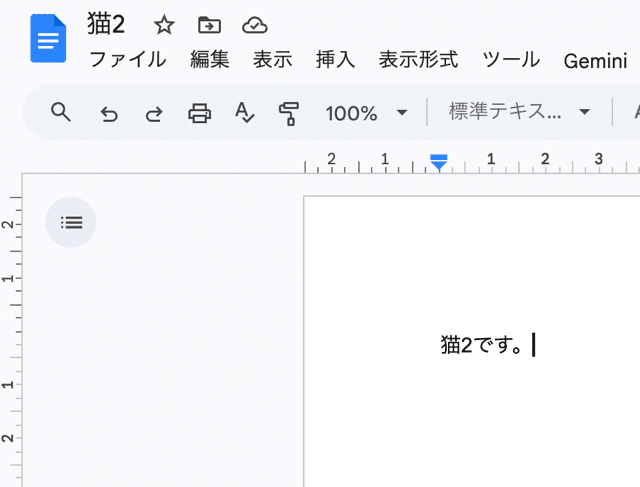Screen dimensions: 640x487
Task: Print the document
Action: 199,113
